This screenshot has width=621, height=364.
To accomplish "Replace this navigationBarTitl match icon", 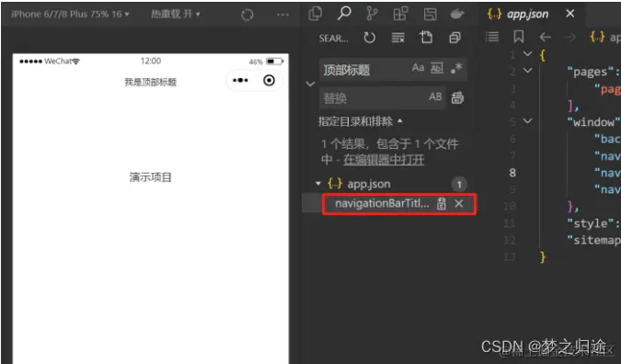I will (x=442, y=204).
